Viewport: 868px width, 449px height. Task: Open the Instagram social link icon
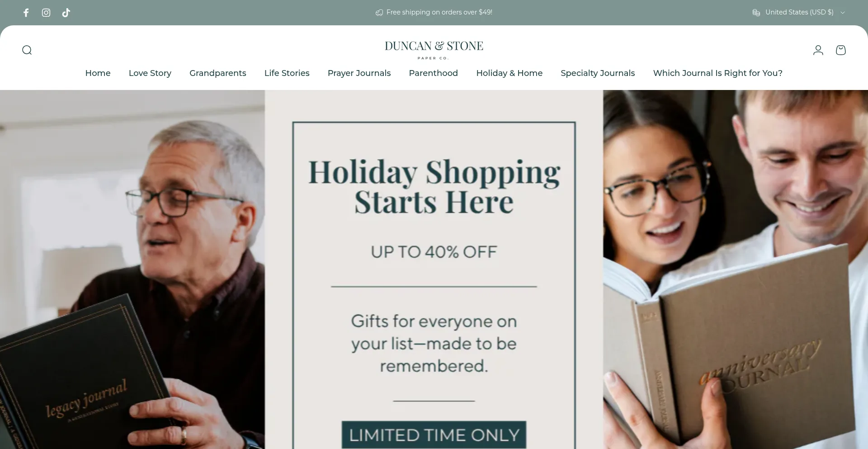[x=46, y=13]
